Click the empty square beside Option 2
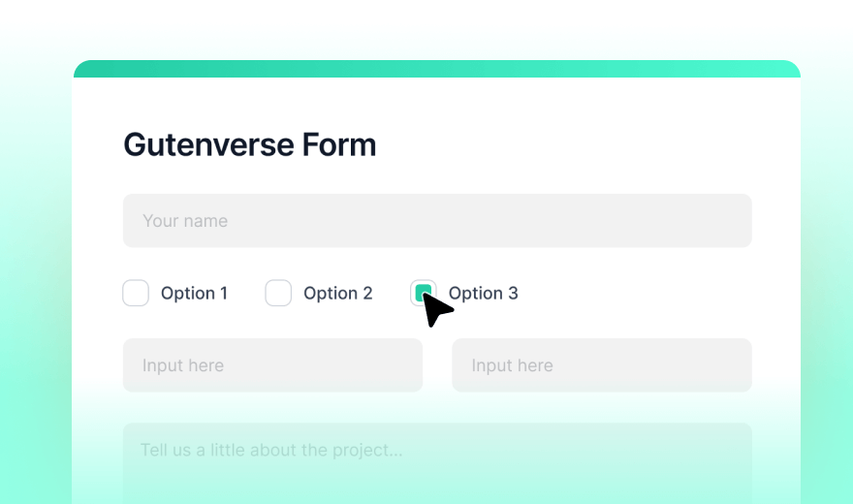 coord(278,293)
